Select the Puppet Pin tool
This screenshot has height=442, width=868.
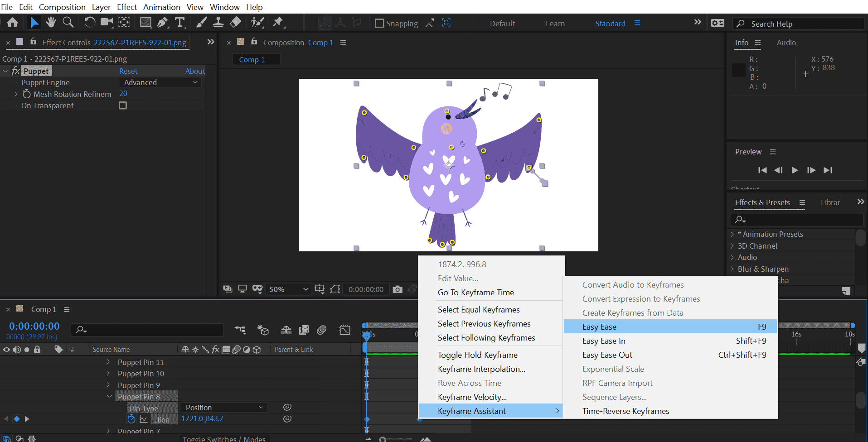(278, 22)
